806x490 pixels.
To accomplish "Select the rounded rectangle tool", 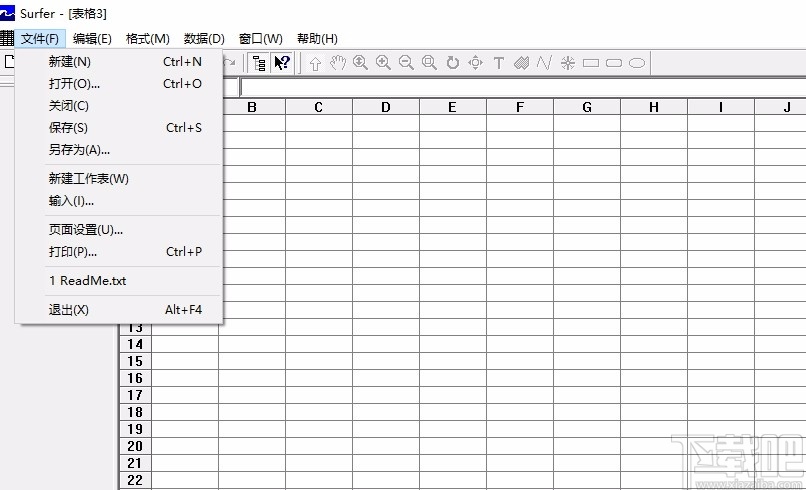I will pos(614,63).
